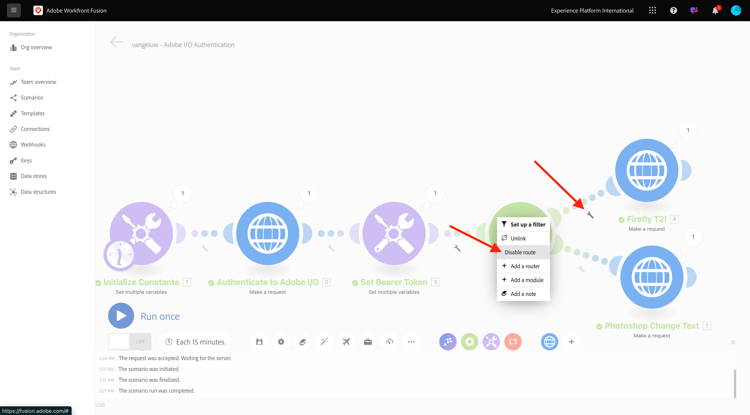
Task: Open the Firefly T2I globe module
Action: click(x=647, y=170)
